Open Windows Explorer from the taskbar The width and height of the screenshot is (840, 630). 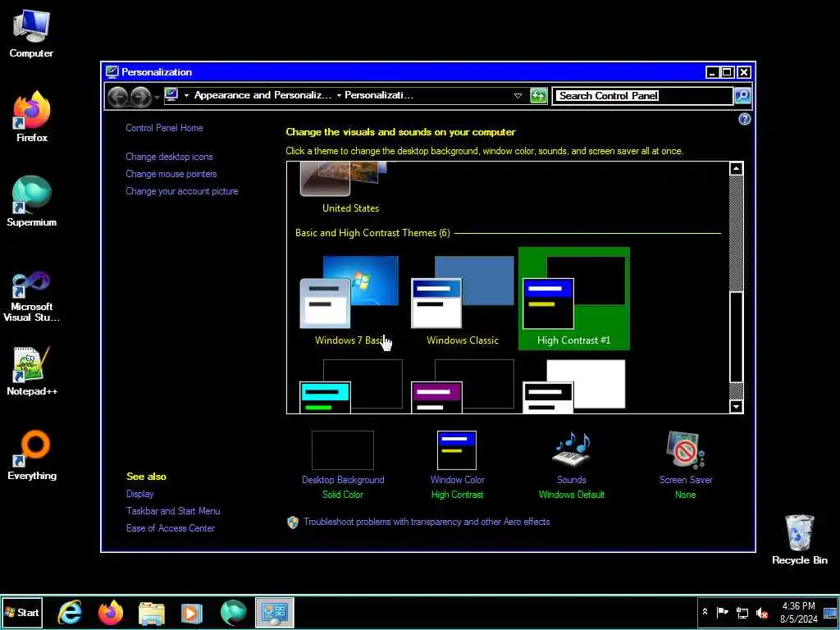(x=152, y=612)
